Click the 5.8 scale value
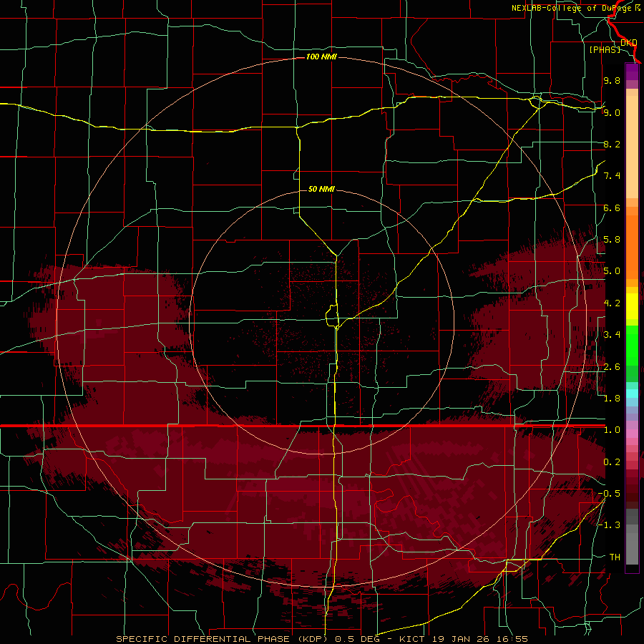The image size is (644, 644). (612, 240)
